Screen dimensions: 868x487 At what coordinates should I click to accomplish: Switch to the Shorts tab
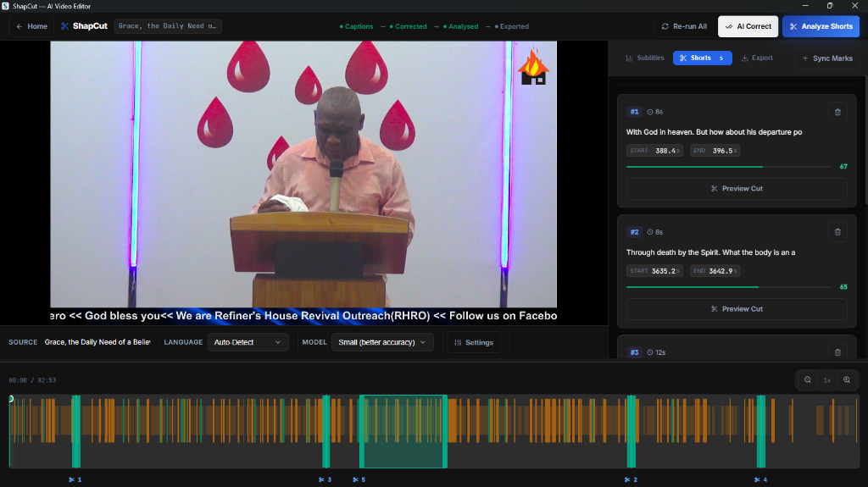point(702,58)
